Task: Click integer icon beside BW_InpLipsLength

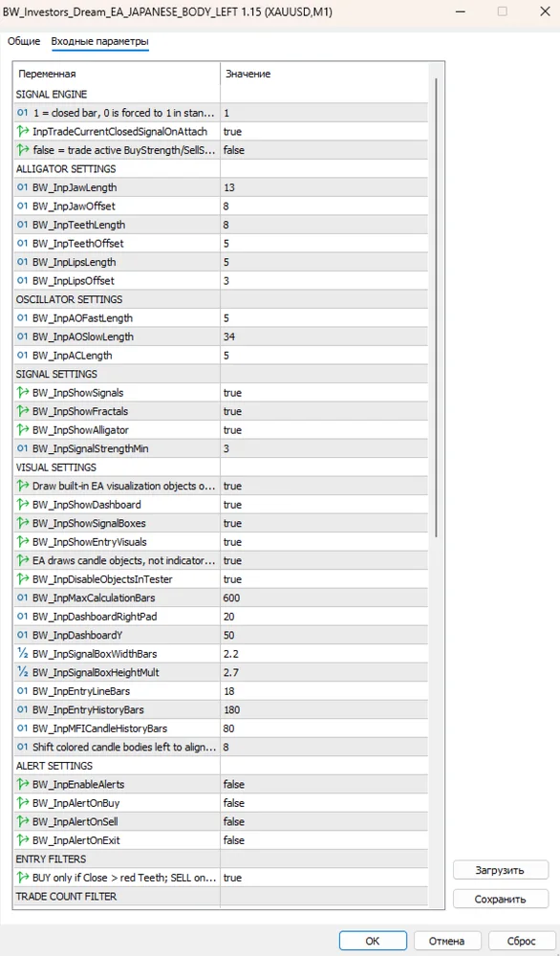Action: [23, 262]
